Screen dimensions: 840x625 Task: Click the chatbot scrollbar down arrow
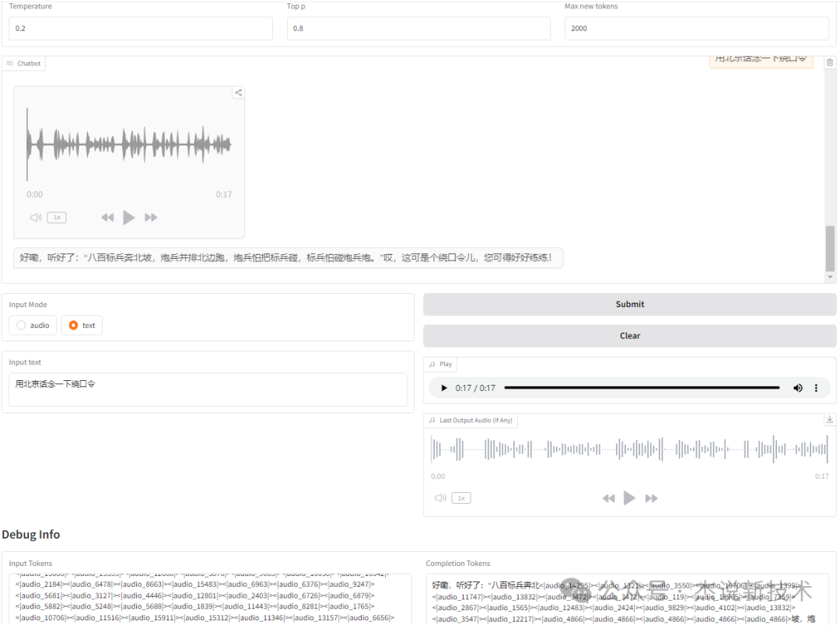click(x=830, y=277)
